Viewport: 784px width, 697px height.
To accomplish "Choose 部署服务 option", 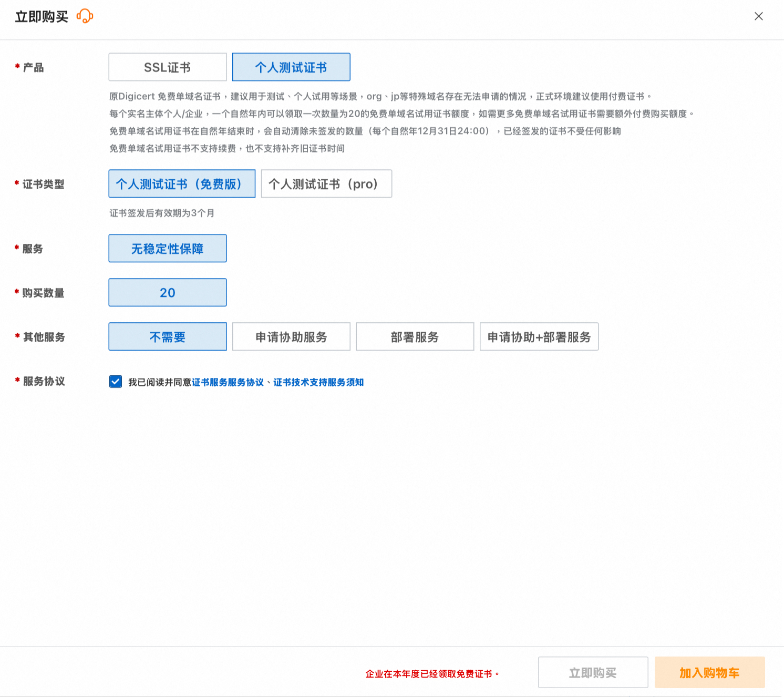I will click(x=415, y=336).
